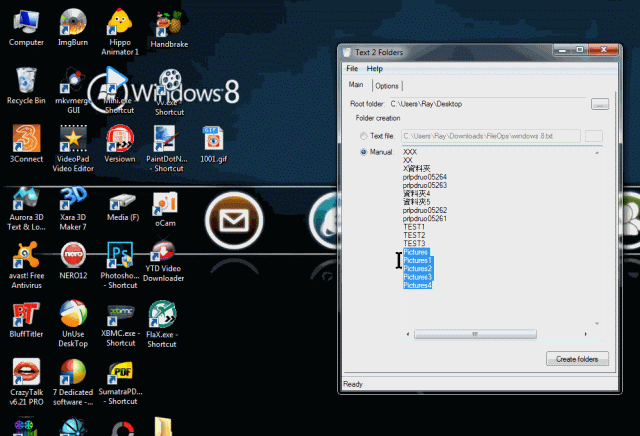Select the FlaX.exe shortcut icon
Screen dimensions: 640x436
[x=162, y=325]
